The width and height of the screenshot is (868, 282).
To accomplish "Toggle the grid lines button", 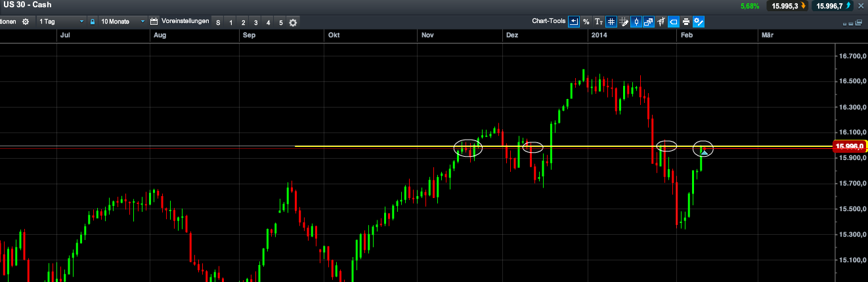I will tap(611, 22).
